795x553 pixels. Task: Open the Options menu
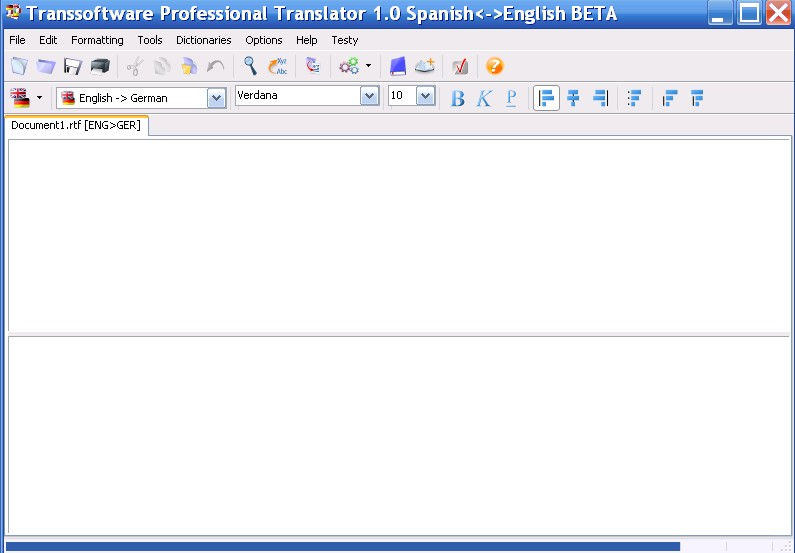[264, 40]
